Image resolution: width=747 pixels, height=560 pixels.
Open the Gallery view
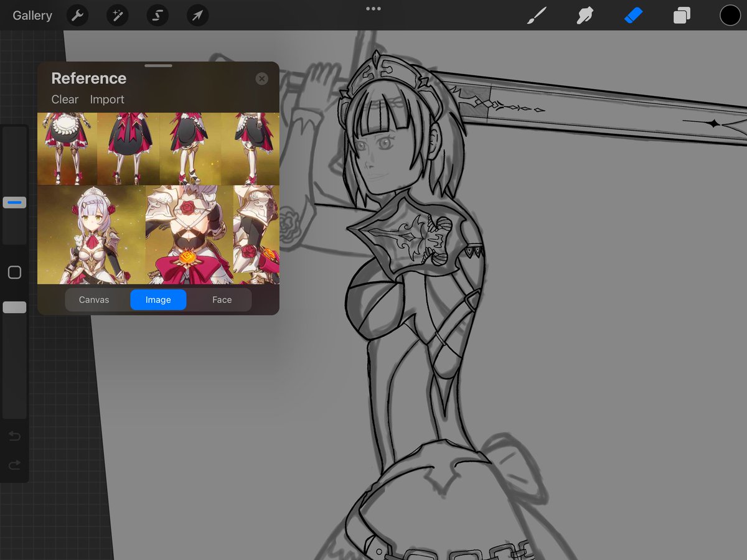pos(32,16)
